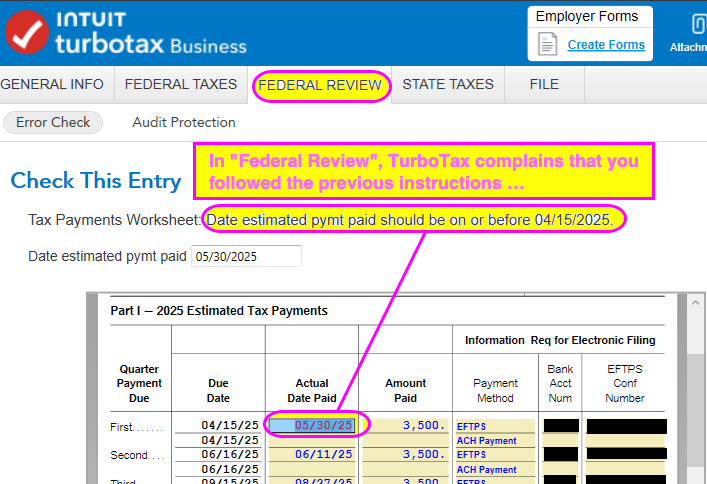Click the Date estimated pymt paid field
The image size is (707, 484).
coord(246,256)
